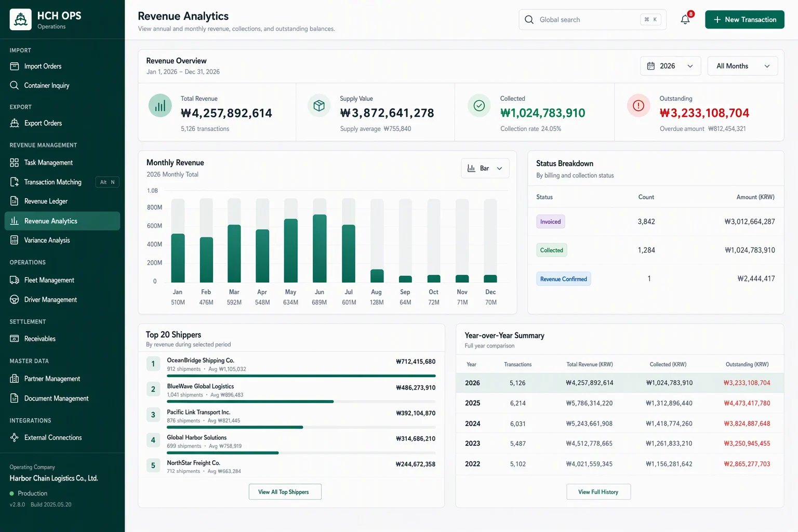The image size is (798, 532).
Task: Click the Receivables icon
Action: click(x=15, y=339)
